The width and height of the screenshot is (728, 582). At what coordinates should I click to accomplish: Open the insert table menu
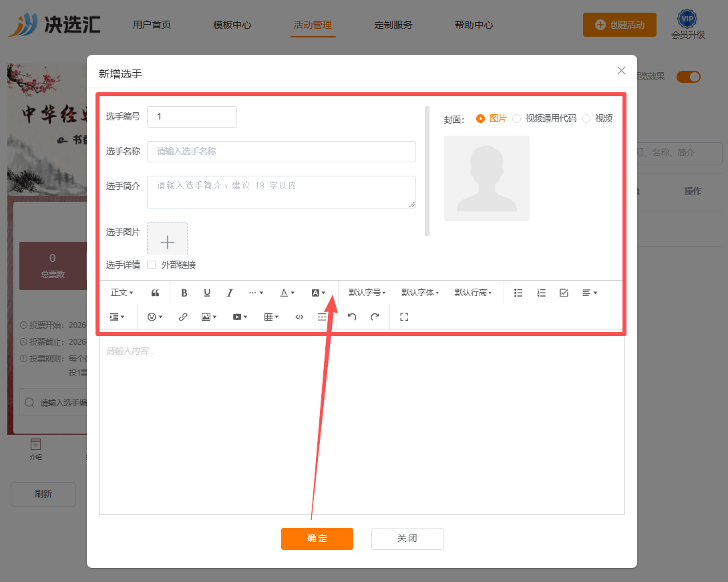pyautogui.click(x=271, y=317)
